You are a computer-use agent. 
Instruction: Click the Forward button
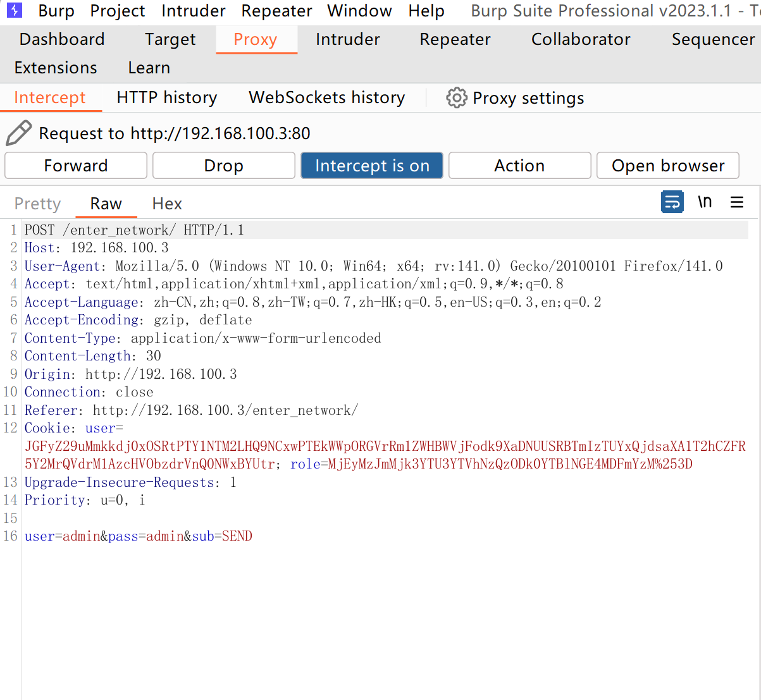(x=76, y=166)
